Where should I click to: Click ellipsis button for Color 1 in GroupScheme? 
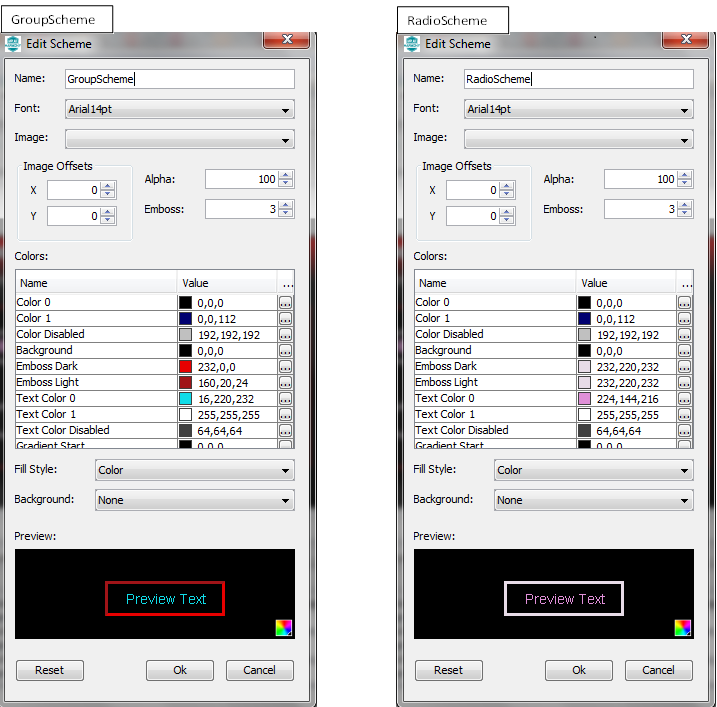pos(285,319)
